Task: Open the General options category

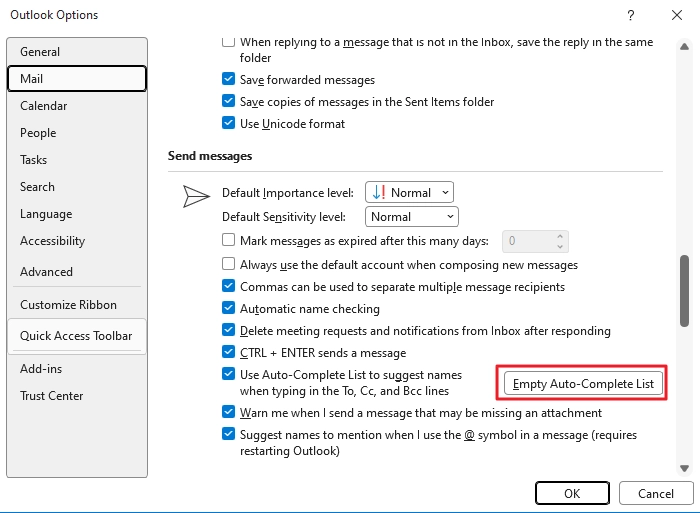Action: pyautogui.click(x=77, y=52)
